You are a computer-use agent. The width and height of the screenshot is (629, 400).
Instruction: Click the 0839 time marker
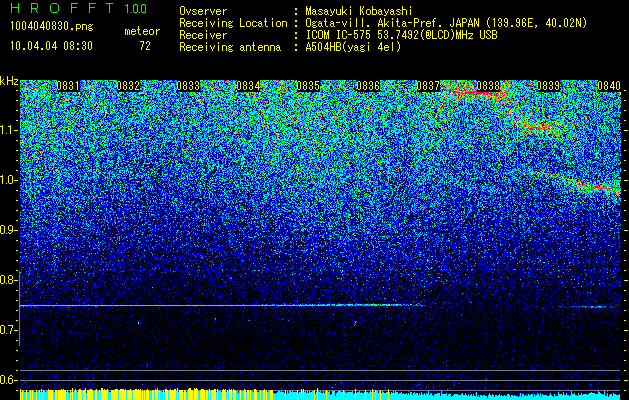[x=548, y=86]
